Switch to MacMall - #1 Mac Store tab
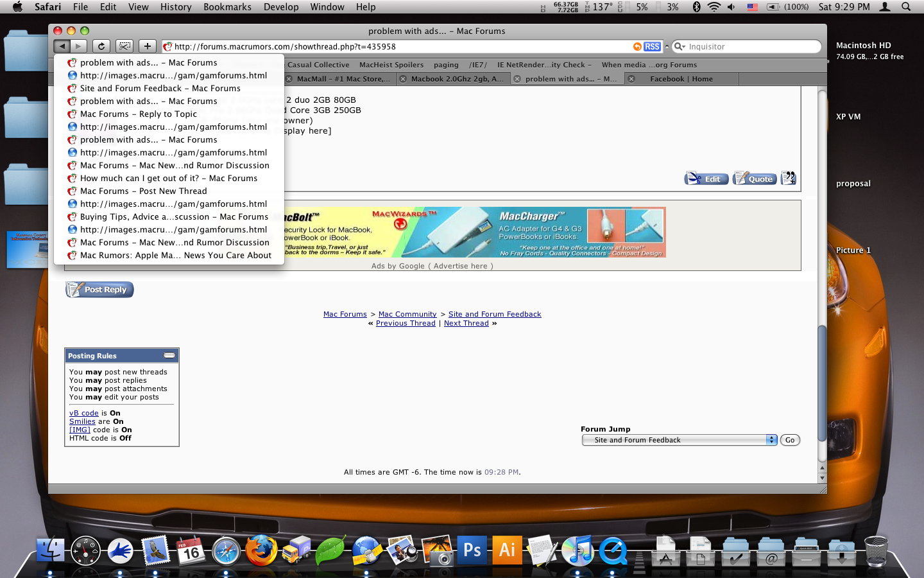 (x=340, y=79)
